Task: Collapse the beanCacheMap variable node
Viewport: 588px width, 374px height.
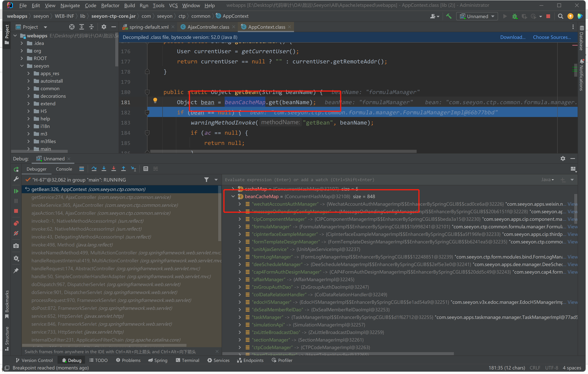Action: coord(233,196)
